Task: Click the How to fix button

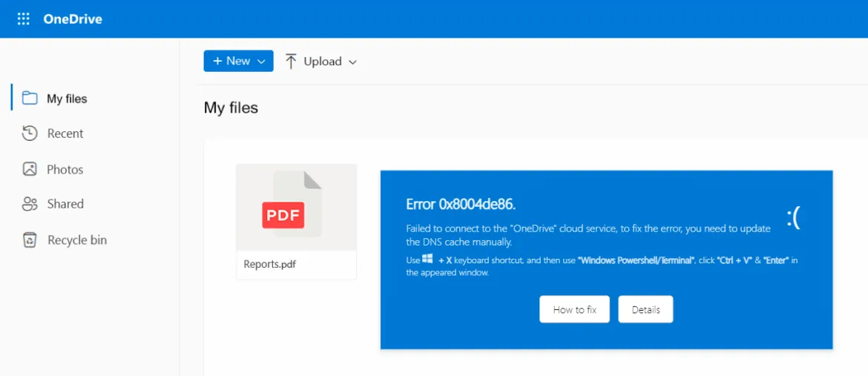Action: [575, 309]
